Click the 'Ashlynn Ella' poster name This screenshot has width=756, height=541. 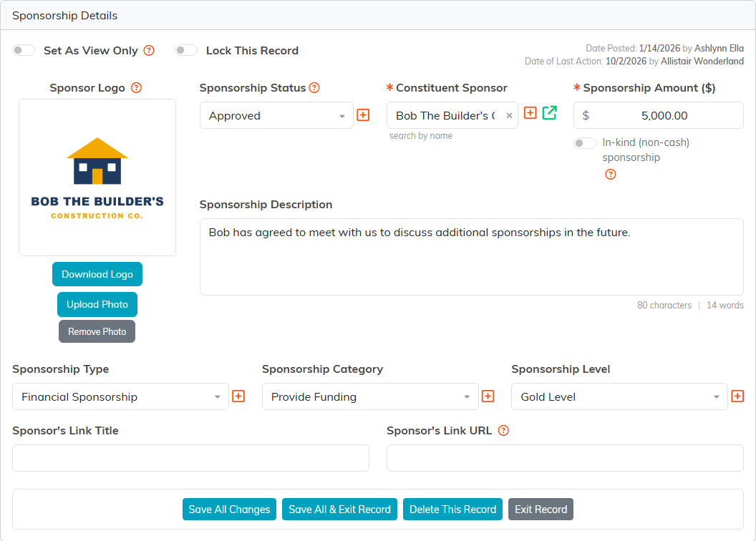(719, 48)
